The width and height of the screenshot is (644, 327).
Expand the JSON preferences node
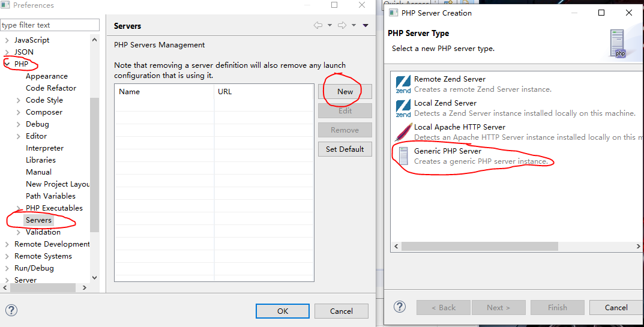pyautogui.click(x=7, y=52)
